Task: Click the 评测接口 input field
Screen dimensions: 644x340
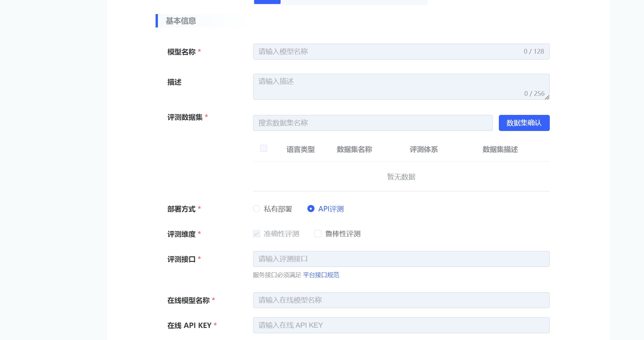Action: (401, 259)
